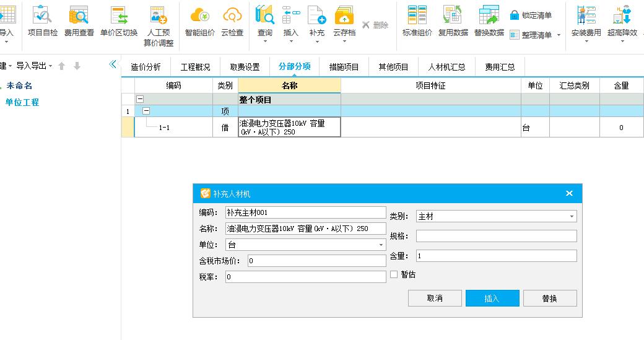Select the 单位工程 tree item
Image resolution: width=644 pixels, height=340 pixels.
22,102
